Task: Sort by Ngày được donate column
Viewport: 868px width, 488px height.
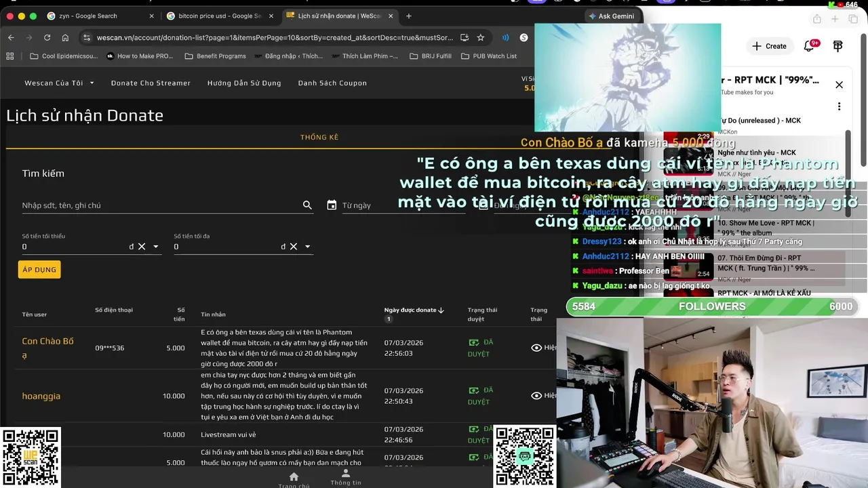Action: pyautogui.click(x=414, y=310)
